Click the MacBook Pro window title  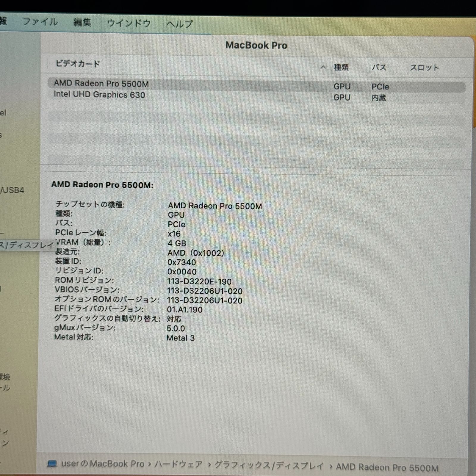(256, 45)
